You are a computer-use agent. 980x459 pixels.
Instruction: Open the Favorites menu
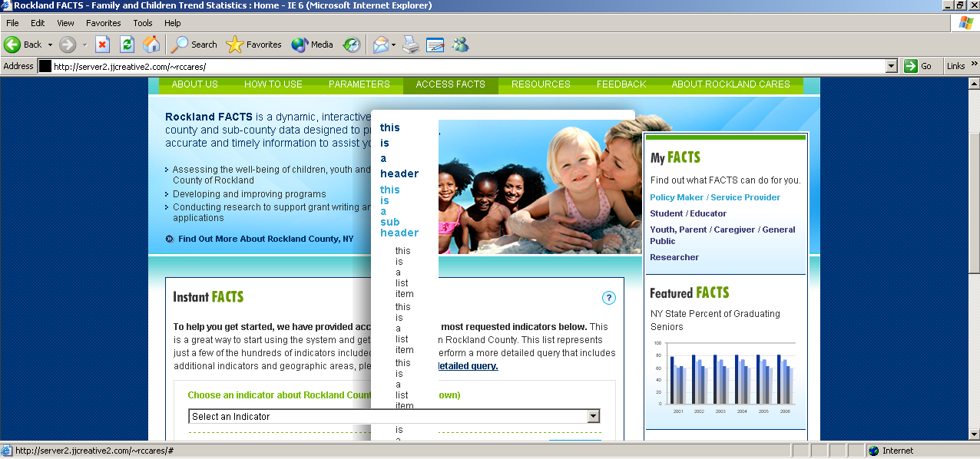pyautogui.click(x=104, y=23)
